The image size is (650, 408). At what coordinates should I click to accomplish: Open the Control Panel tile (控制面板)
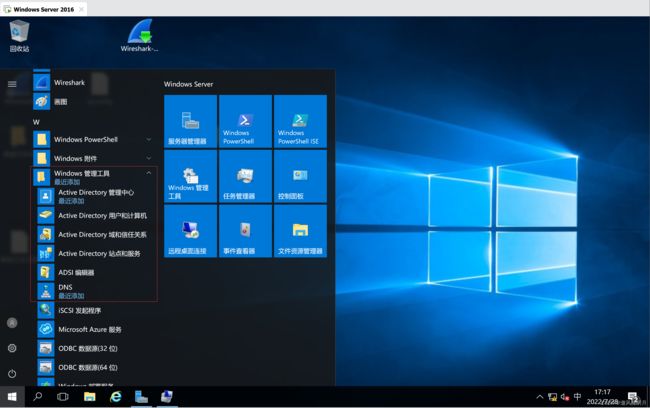coord(300,176)
